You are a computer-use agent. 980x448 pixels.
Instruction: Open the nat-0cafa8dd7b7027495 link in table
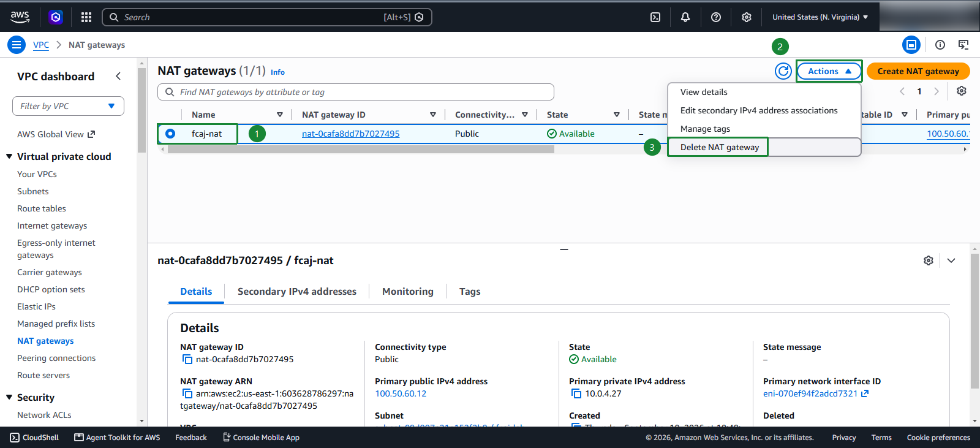351,134
